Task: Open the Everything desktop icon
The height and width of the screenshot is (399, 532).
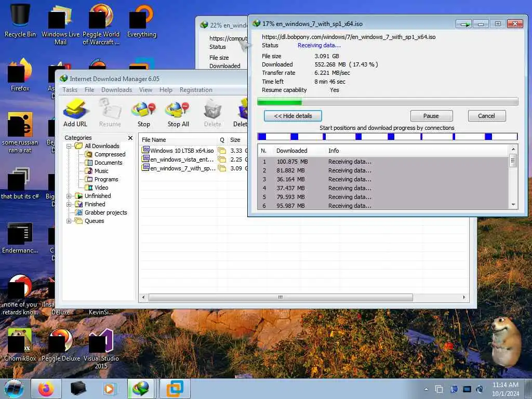Action: [142, 20]
